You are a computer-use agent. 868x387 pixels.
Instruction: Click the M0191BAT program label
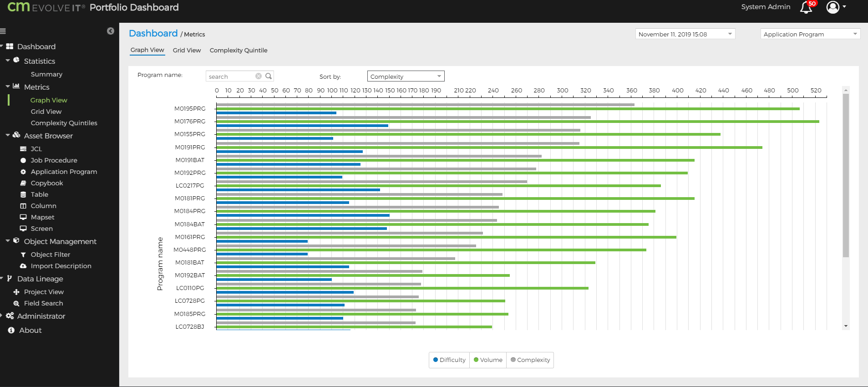[x=190, y=160]
